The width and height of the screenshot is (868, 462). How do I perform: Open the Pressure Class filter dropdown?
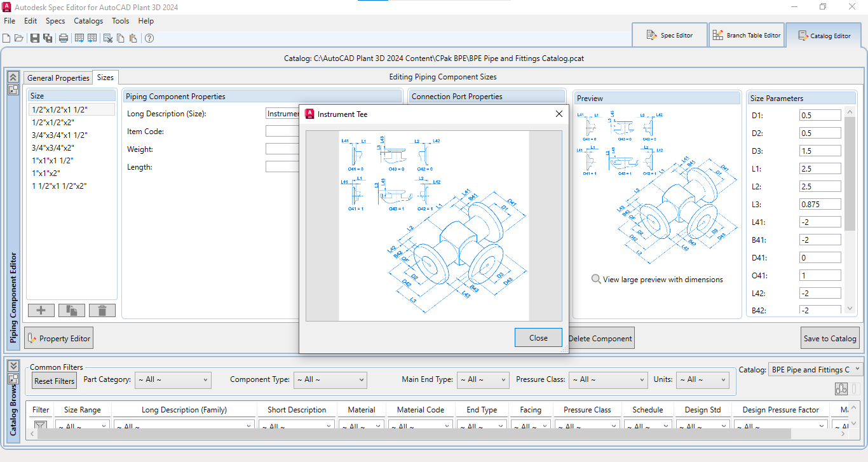pyautogui.click(x=607, y=379)
